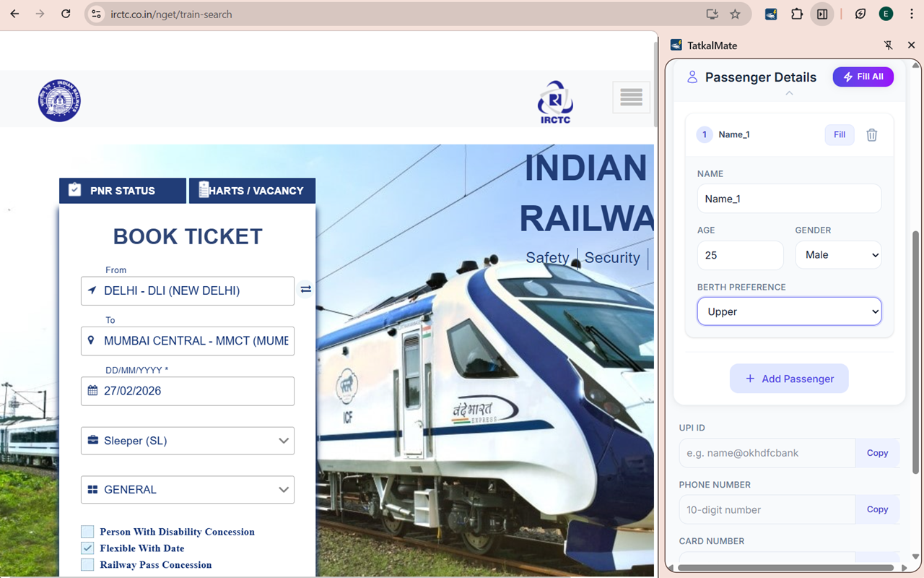Delete passenger Name_1 with trash icon
Image resolution: width=924 pixels, height=578 pixels.
click(x=872, y=134)
